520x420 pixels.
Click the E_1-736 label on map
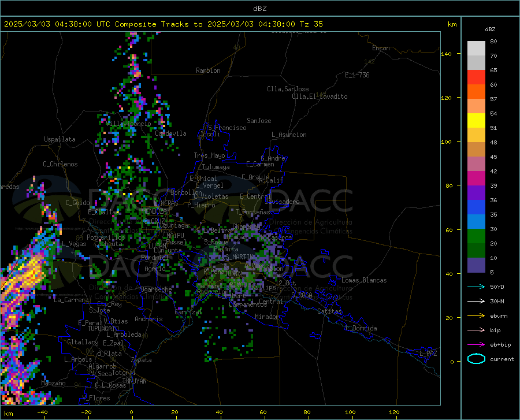[357, 75]
